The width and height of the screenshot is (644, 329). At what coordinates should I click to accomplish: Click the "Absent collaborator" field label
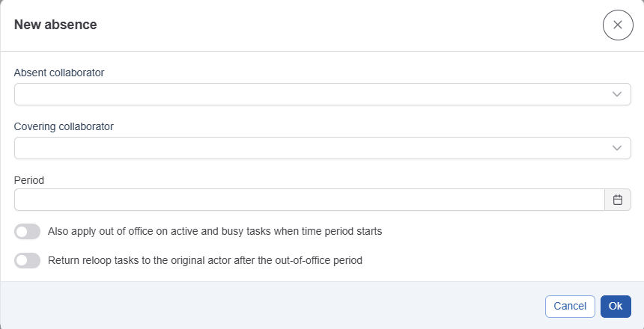59,73
